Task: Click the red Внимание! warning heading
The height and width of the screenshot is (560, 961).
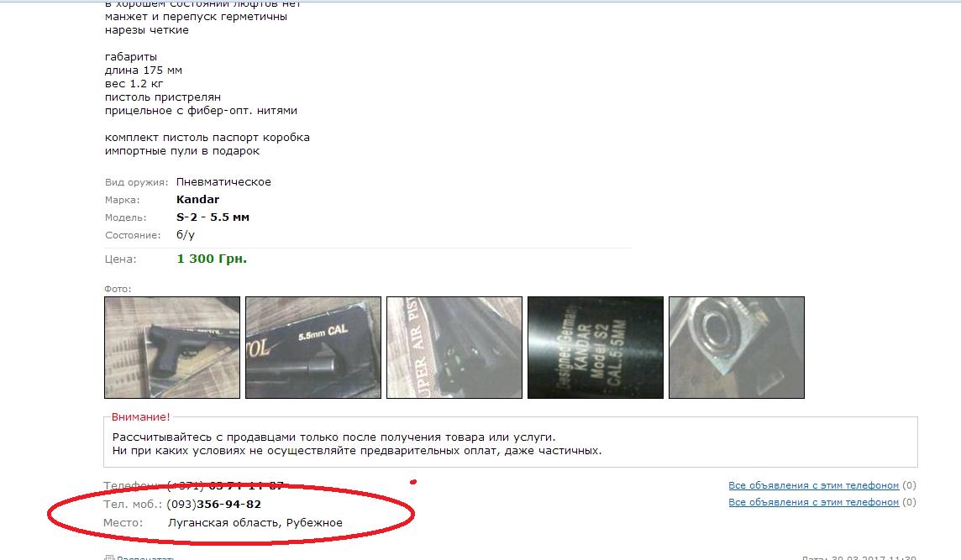Action: [x=140, y=417]
